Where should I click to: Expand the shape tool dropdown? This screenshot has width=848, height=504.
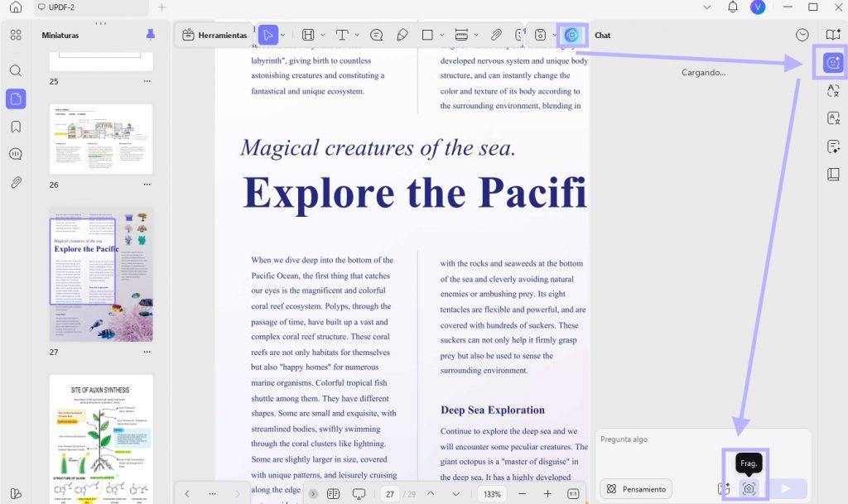coord(442,35)
